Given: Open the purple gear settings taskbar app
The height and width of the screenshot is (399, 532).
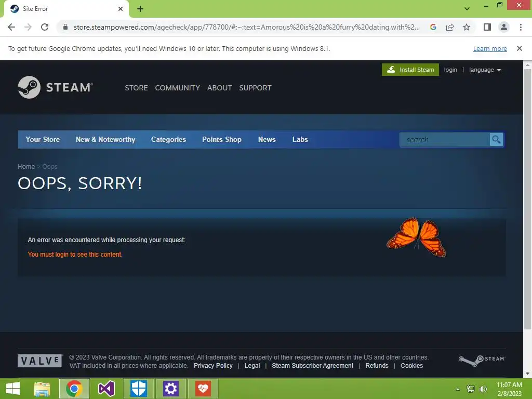Looking at the screenshot, I should pyautogui.click(x=170, y=389).
